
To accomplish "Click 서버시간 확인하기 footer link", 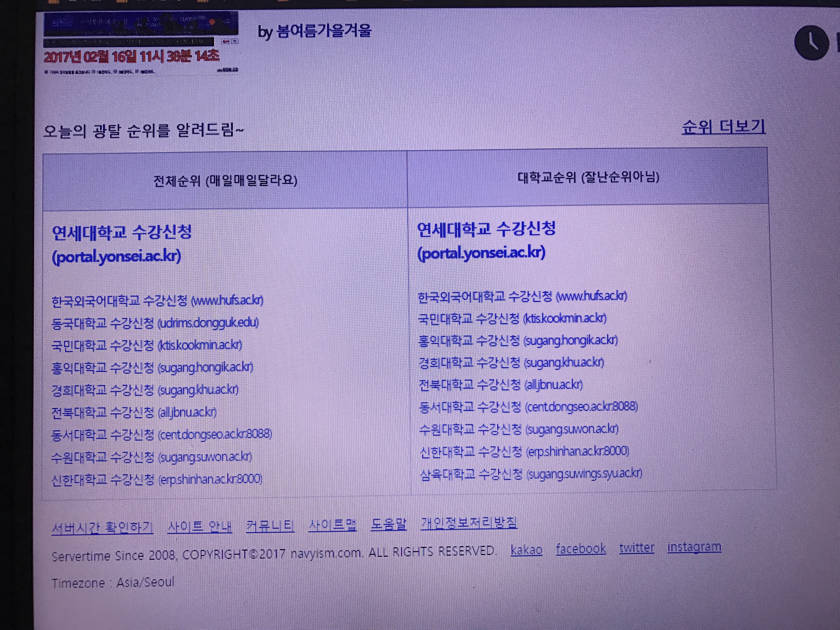I will click(x=102, y=527).
